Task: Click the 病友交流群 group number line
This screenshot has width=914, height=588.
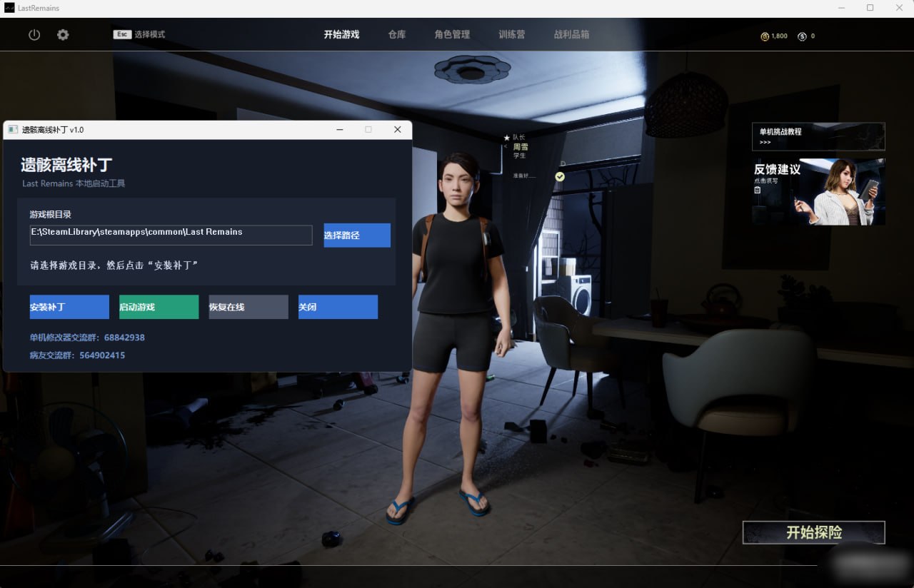Action: tap(77, 355)
